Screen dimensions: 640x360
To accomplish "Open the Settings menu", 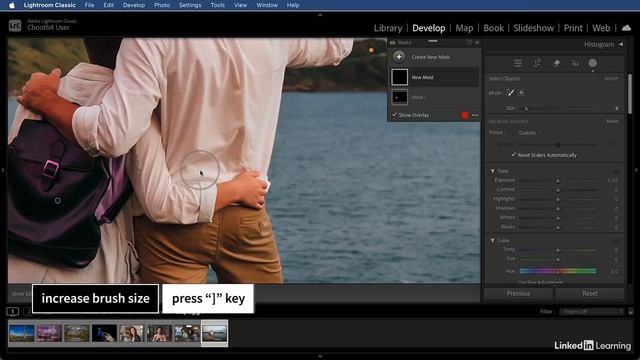I will pyautogui.click(x=190, y=5).
